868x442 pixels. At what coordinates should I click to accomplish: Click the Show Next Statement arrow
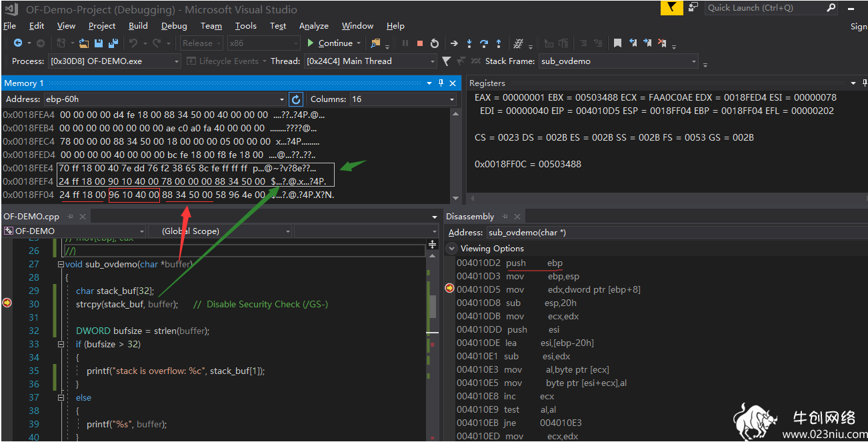454,43
